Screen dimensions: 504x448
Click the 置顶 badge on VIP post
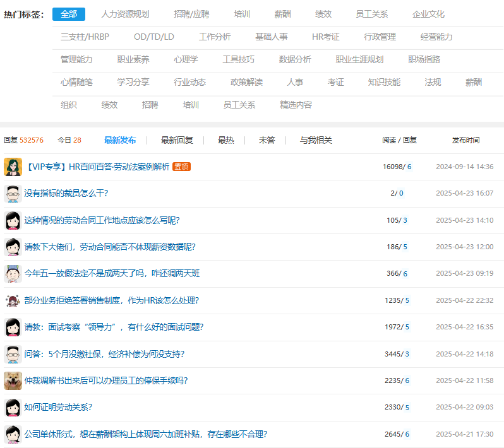pos(182,167)
